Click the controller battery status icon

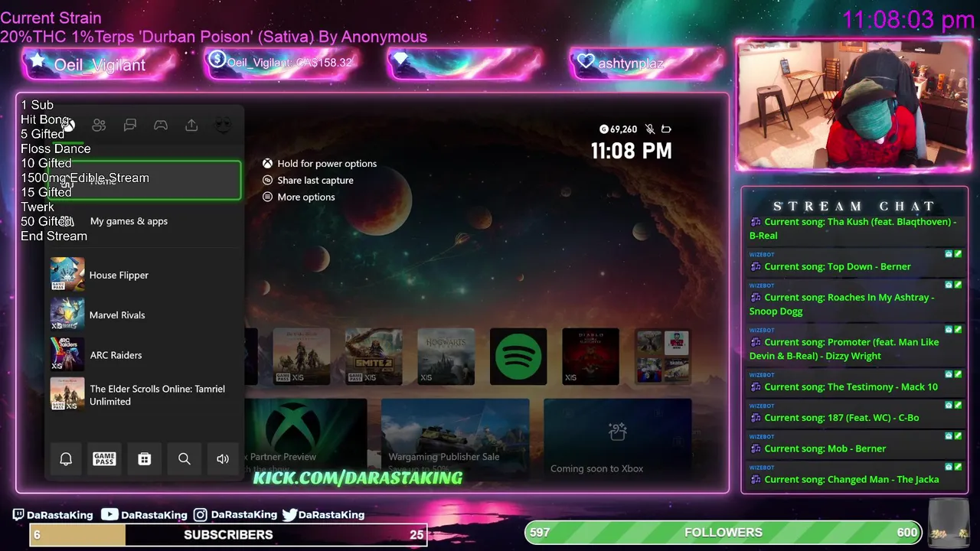[x=666, y=129]
